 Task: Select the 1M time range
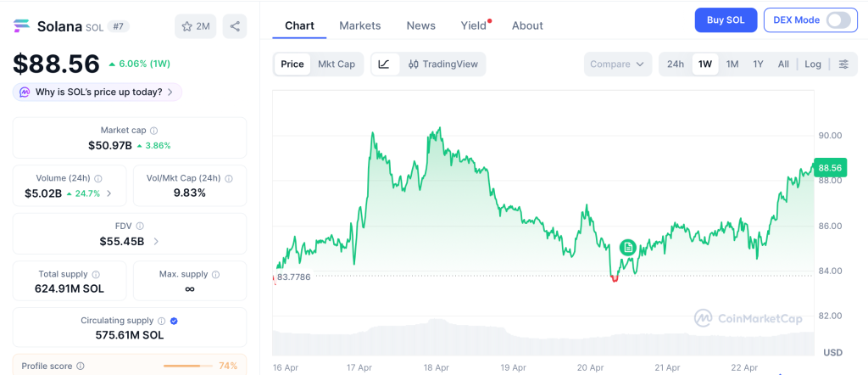point(732,64)
